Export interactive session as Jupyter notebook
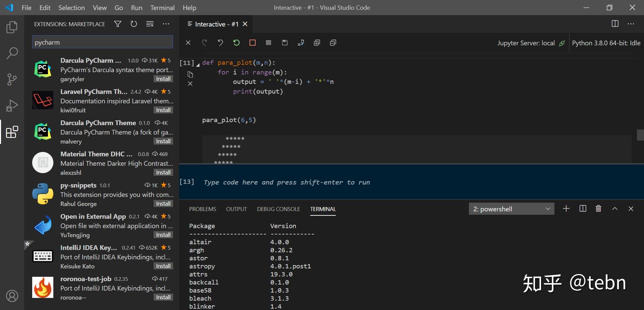 click(x=301, y=43)
